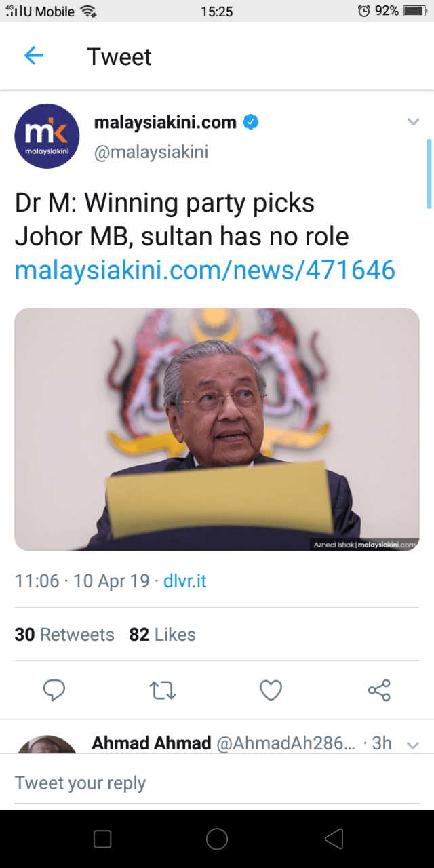Tap the Android home circle button
This screenshot has width=434, height=868.
[x=217, y=839]
